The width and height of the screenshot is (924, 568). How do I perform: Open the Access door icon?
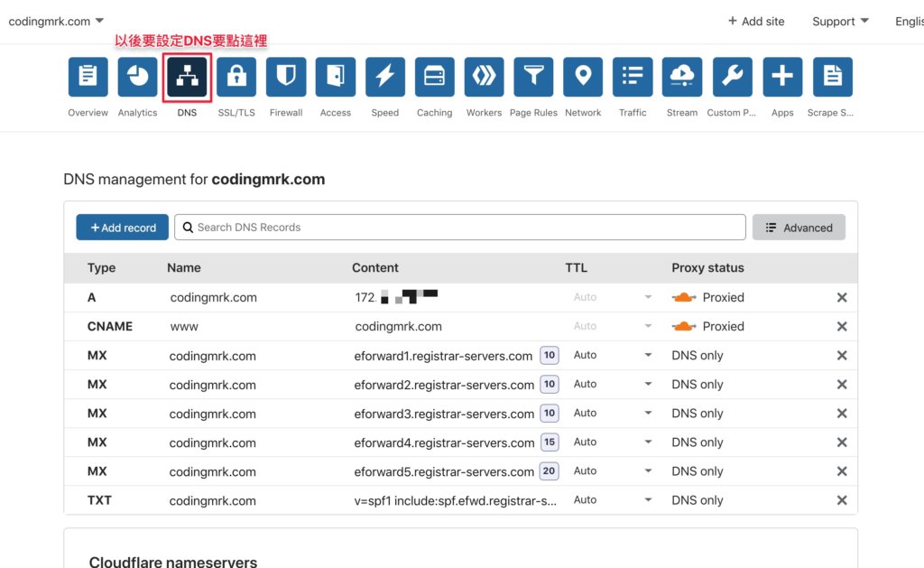click(336, 77)
